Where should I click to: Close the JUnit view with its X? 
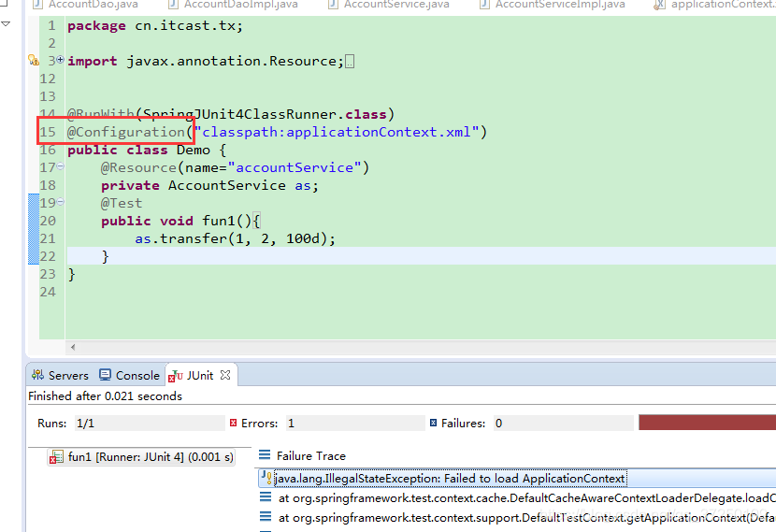click(x=225, y=375)
